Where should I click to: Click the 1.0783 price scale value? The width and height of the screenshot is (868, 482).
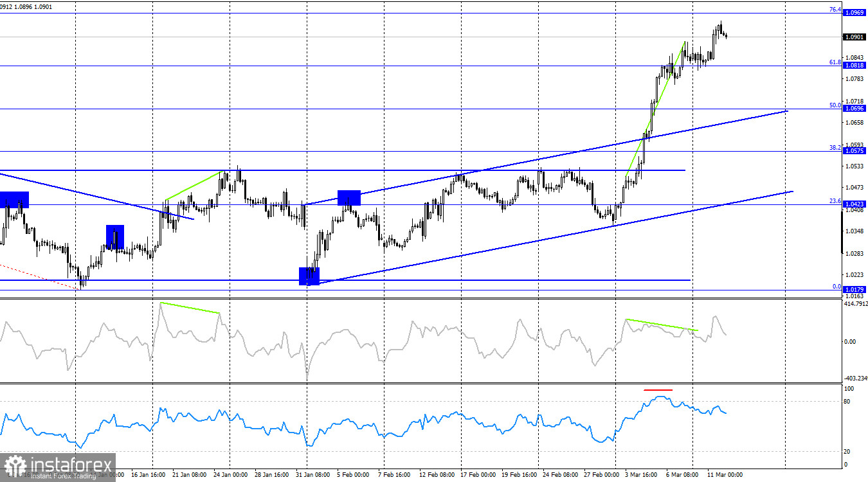click(855, 79)
